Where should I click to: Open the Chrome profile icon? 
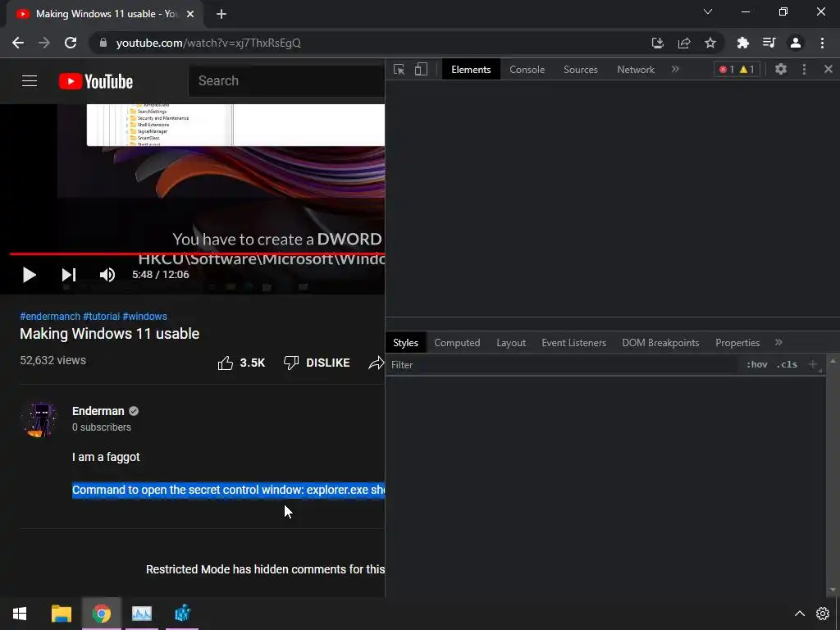(796, 43)
